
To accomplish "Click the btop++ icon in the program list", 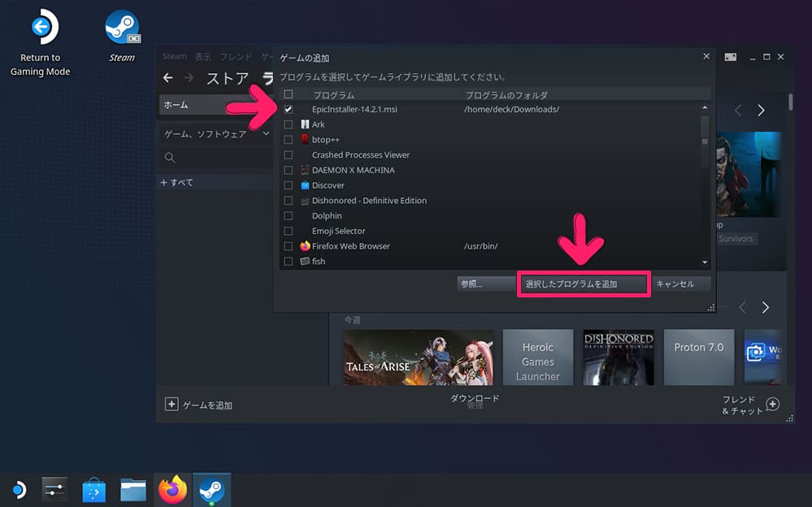I will tap(305, 139).
